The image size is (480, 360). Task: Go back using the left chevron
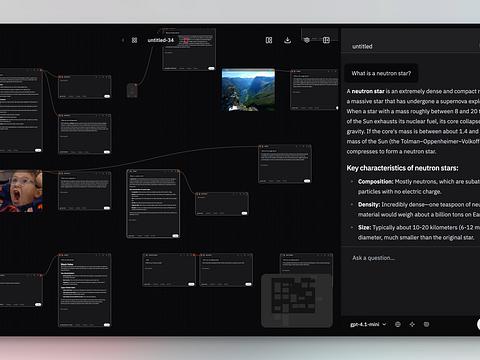click(123, 40)
